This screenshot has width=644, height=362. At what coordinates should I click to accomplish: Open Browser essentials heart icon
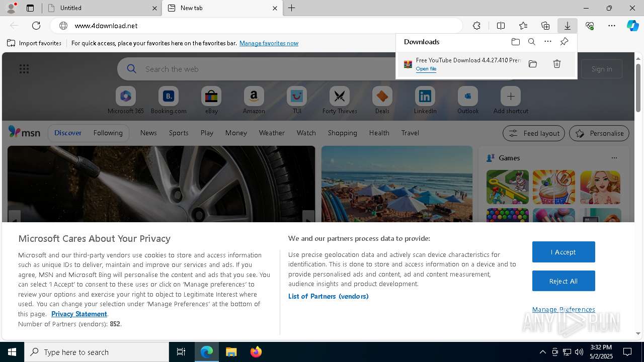[x=590, y=26]
